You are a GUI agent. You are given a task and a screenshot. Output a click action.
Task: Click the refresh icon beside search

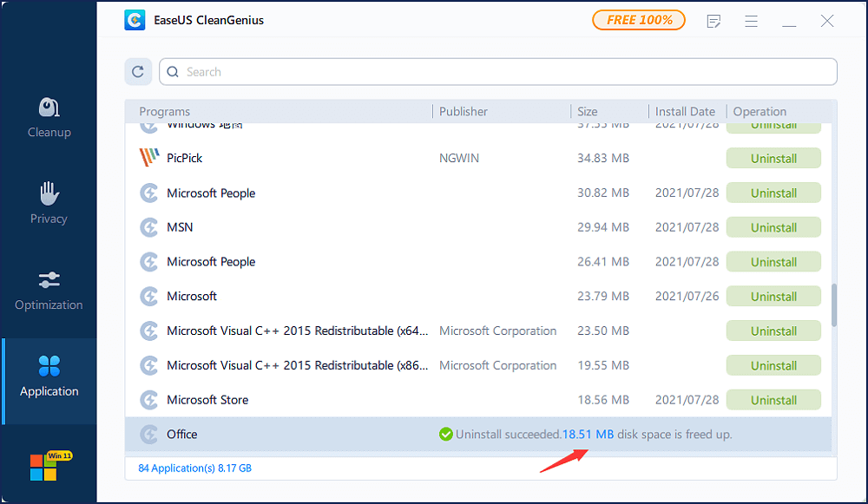[x=138, y=72]
